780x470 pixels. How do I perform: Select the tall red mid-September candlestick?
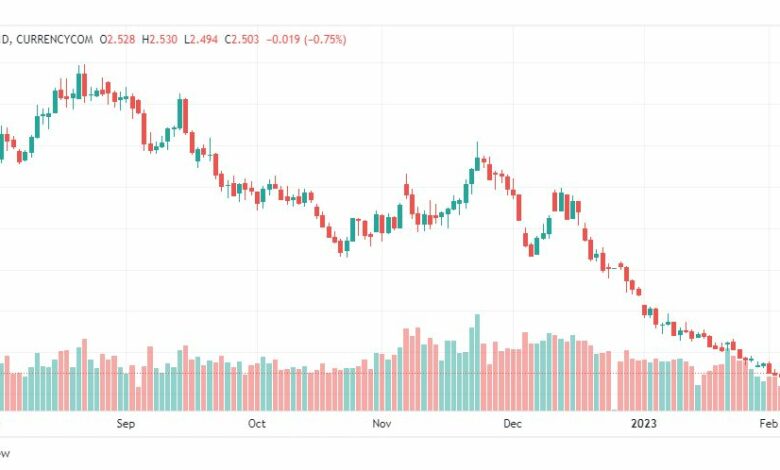click(x=186, y=116)
